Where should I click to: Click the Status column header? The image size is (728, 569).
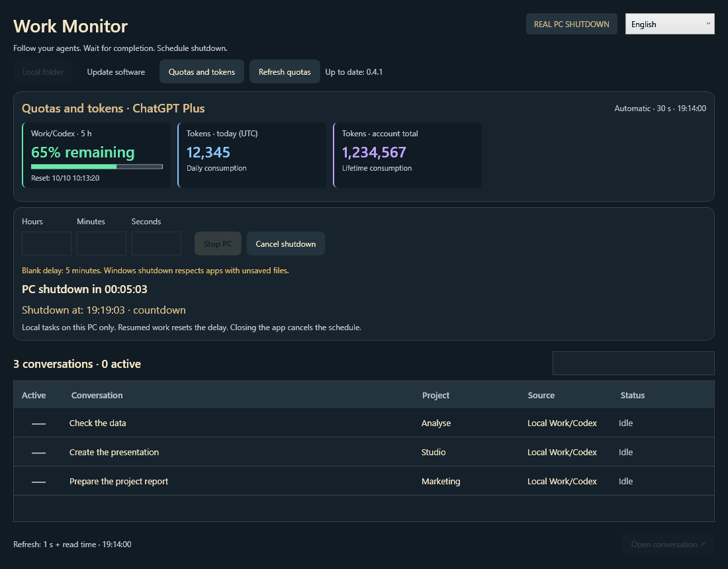632,396
